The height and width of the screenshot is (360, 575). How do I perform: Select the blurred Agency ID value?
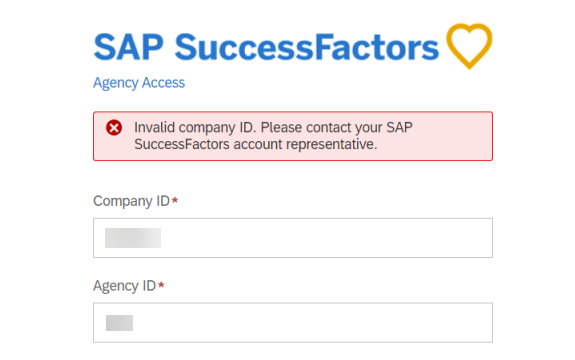click(x=120, y=323)
